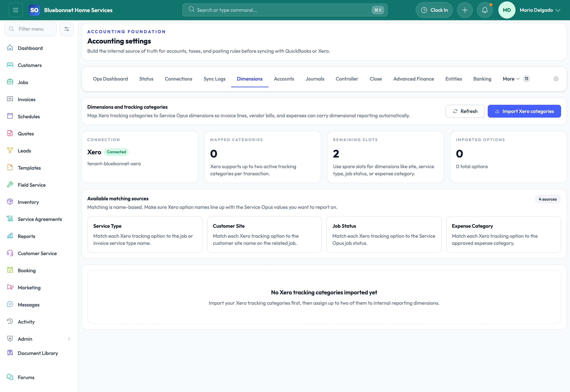The image size is (570, 392).
Task: Click the tenant-bluebonnet-xero text
Action: coord(114,164)
